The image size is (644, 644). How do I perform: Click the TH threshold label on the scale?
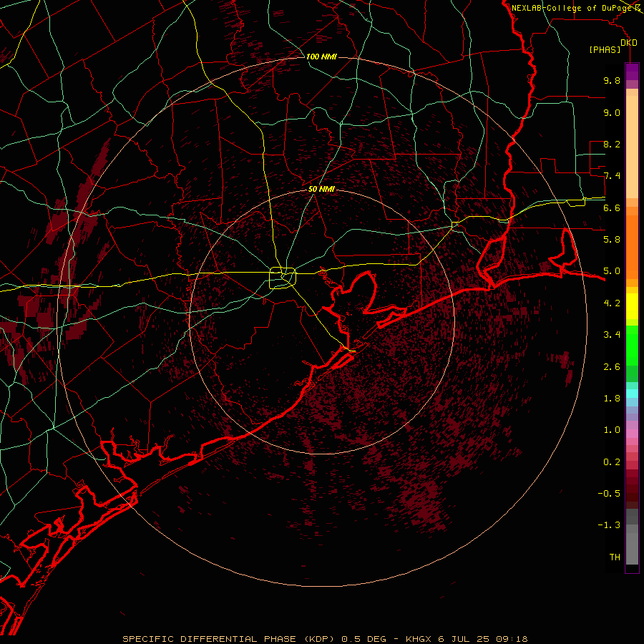click(x=615, y=557)
